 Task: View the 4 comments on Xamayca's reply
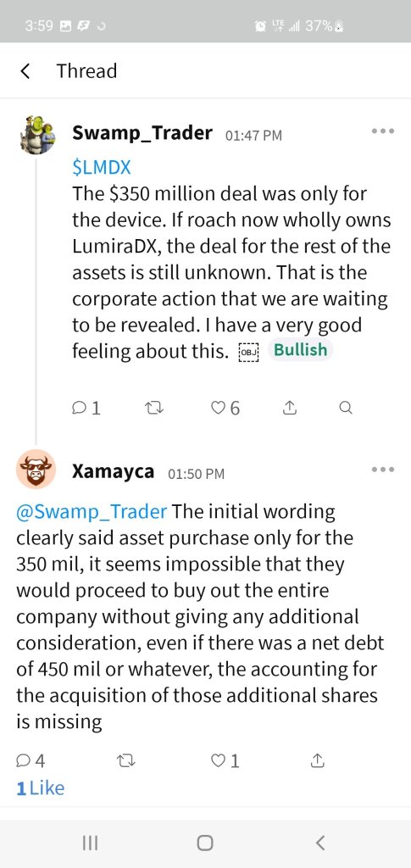click(x=31, y=762)
